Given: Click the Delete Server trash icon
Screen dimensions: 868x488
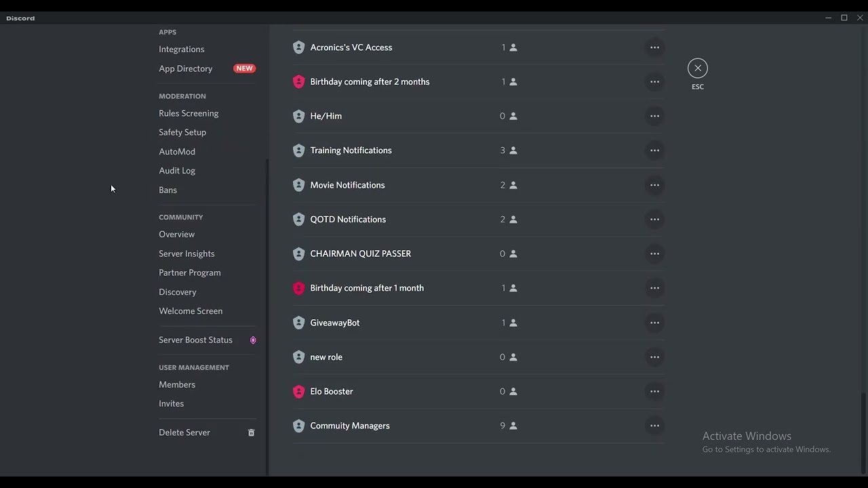Looking at the screenshot, I should (x=251, y=432).
